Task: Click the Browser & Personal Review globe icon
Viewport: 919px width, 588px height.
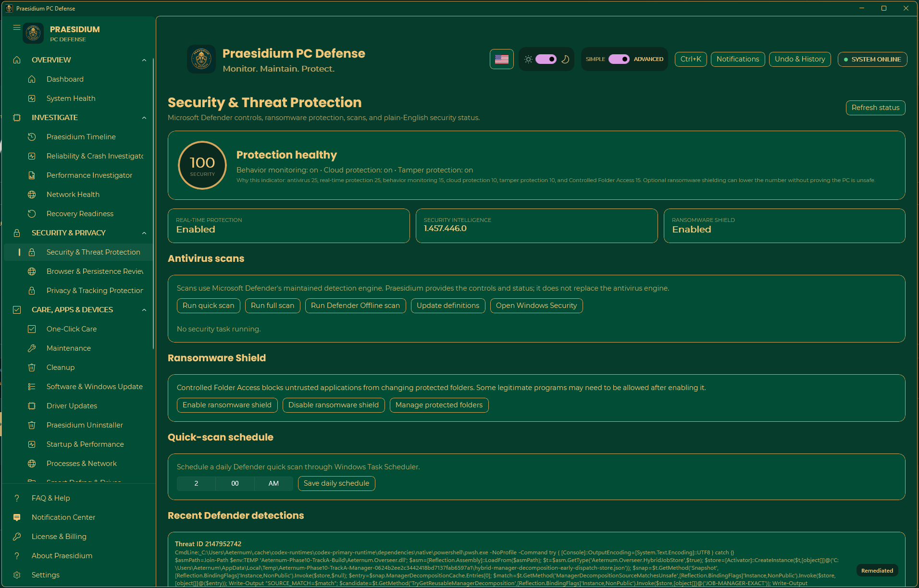Action: [x=32, y=271]
